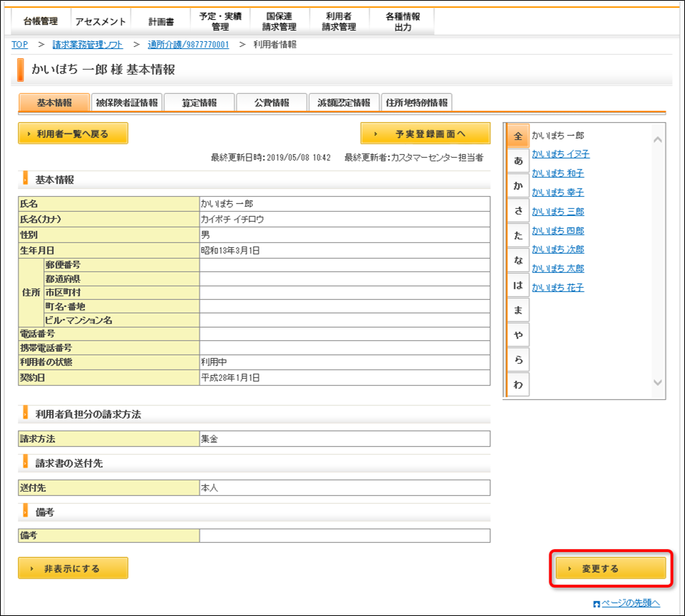Click the カイポチ イチロウ kana value
685x616 pixels.
tap(232, 220)
